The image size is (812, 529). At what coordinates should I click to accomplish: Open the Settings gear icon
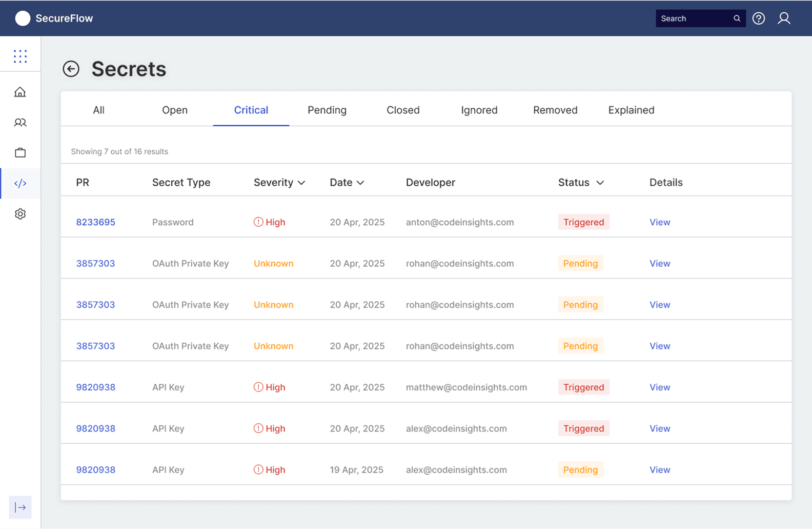point(20,214)
